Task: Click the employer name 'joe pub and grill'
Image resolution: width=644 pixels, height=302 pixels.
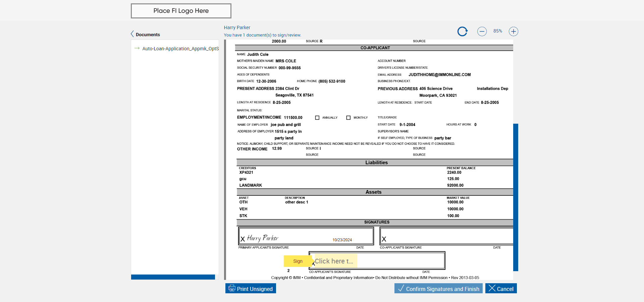Action: [286, 125]
